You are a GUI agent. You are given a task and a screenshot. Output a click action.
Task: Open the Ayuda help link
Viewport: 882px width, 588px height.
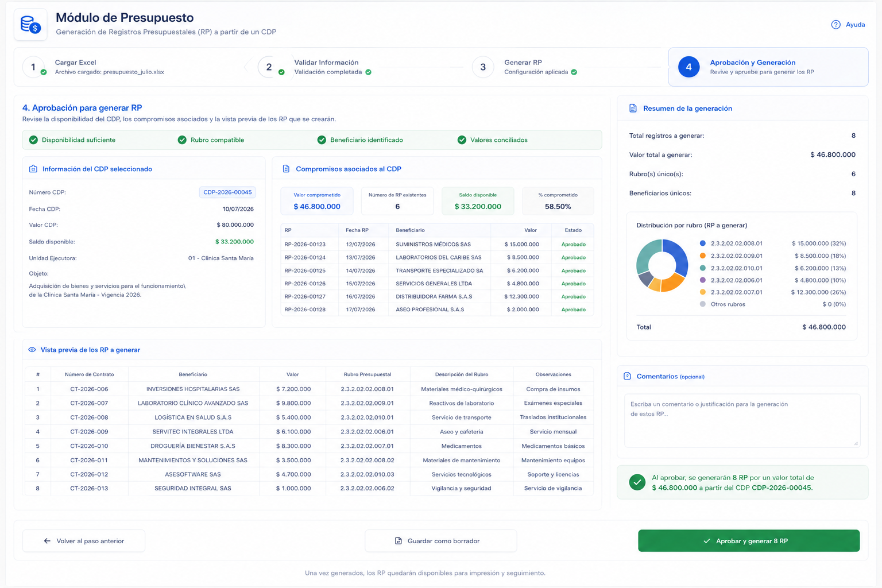pyautogui.click(x=848, y=25)
